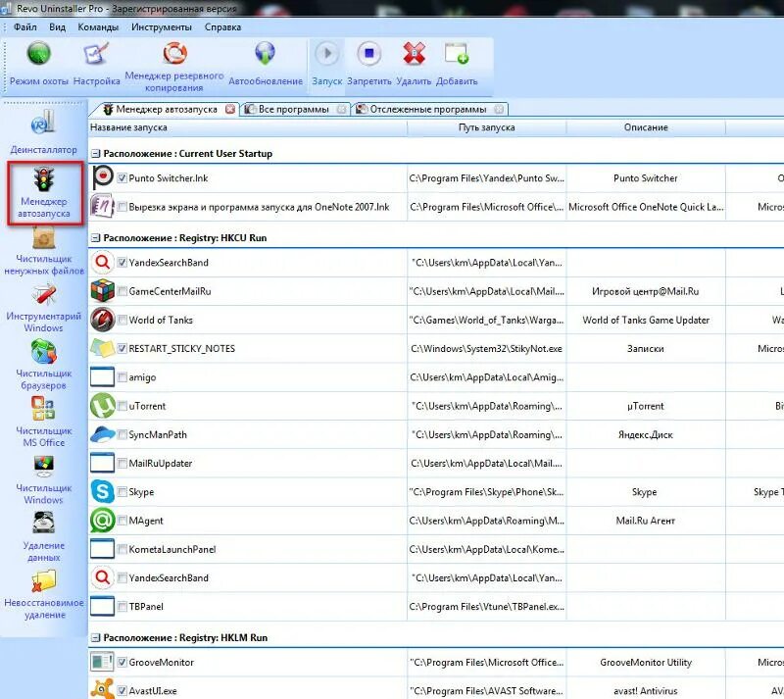Image resolution: width=784 pixels, height=699 pixels.
Task: Check the TBPanel startup checkbox
Action: (122, 607)
